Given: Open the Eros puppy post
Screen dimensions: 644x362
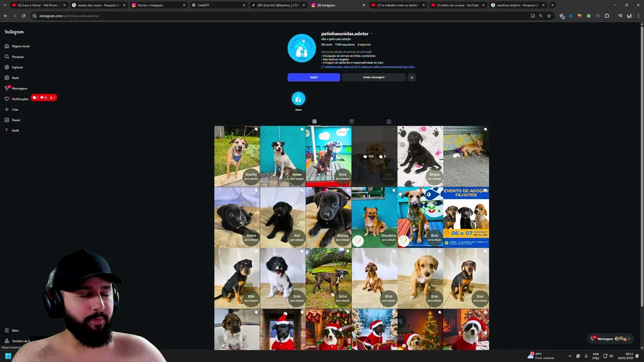Looking at the screenshot, I should pos(420,278).
